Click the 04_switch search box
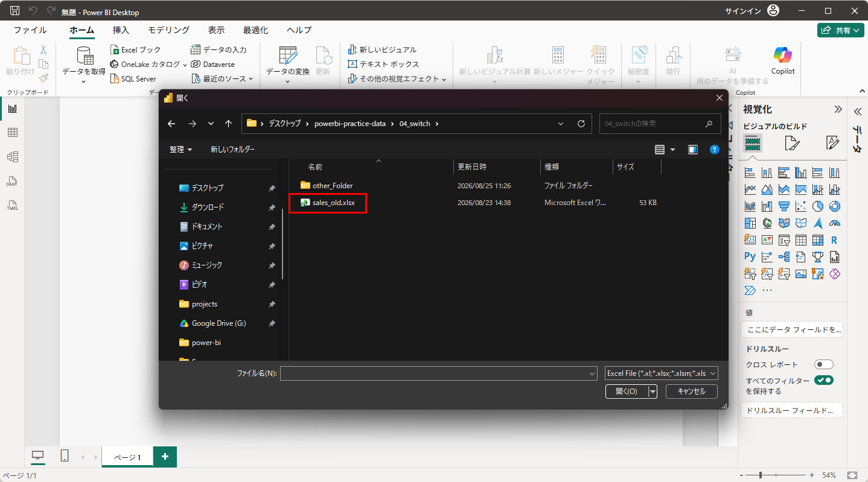This screenshot has width=868, height=482. click(660, 124)
